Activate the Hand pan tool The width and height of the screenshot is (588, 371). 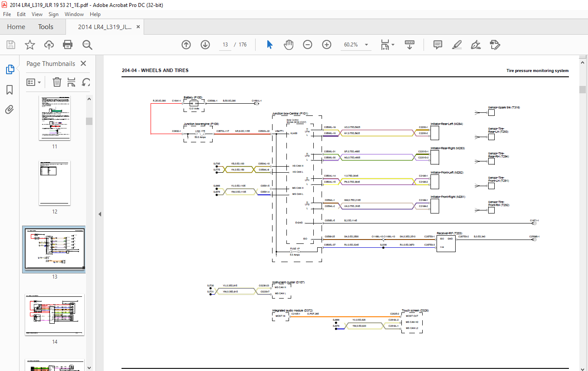click(289, 45)
